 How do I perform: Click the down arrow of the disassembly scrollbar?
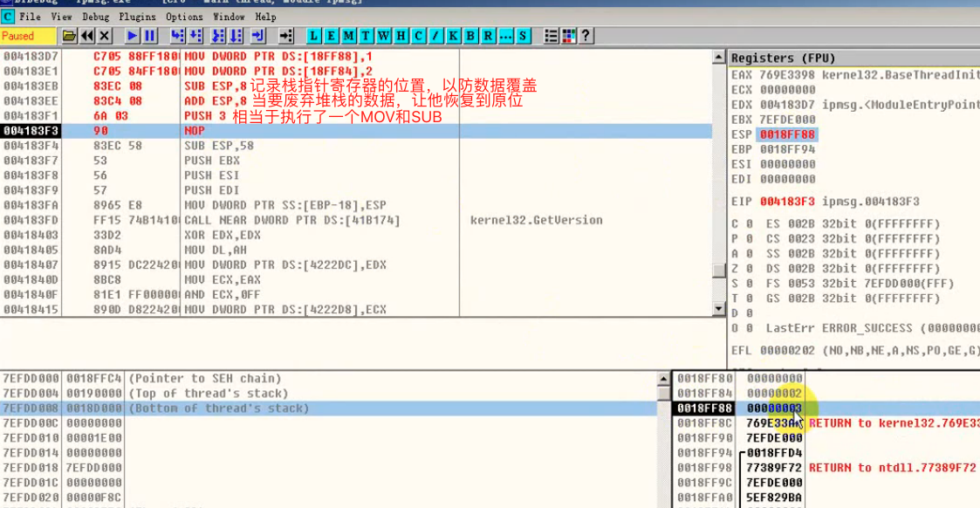point(719,309)
